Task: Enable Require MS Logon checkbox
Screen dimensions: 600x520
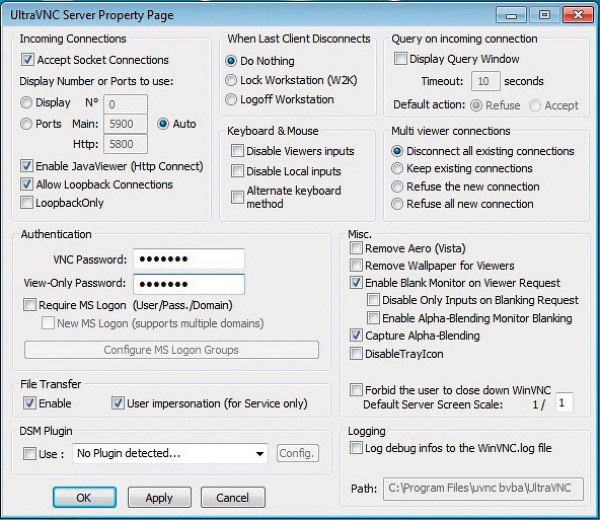Action: tap(29, 305)
